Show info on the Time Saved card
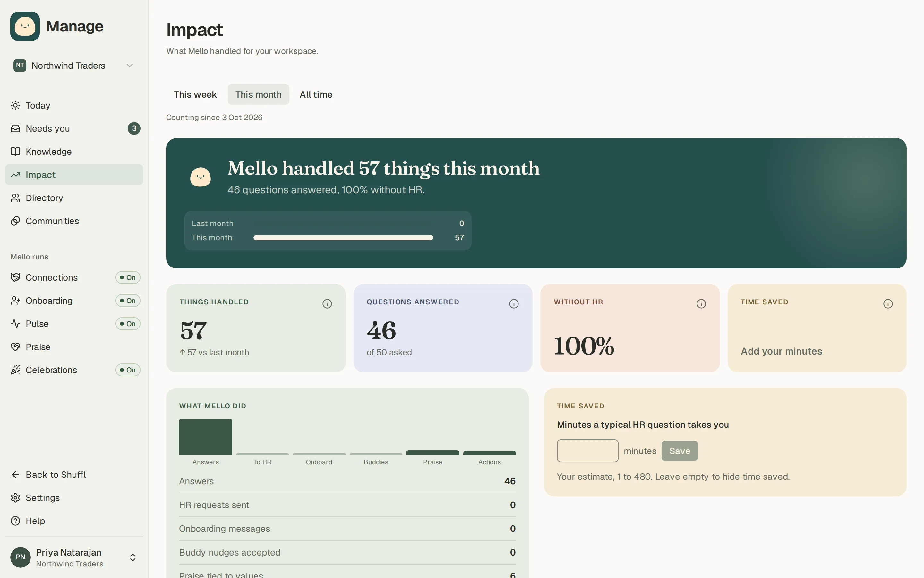This screenshot has width=924, height=578. pos(888,304)
